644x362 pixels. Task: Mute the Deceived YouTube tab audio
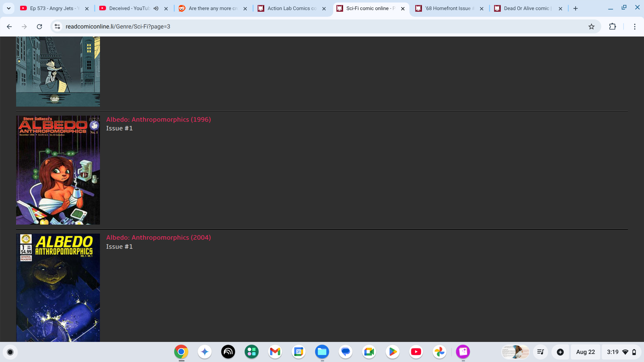(x=156, y=8)
